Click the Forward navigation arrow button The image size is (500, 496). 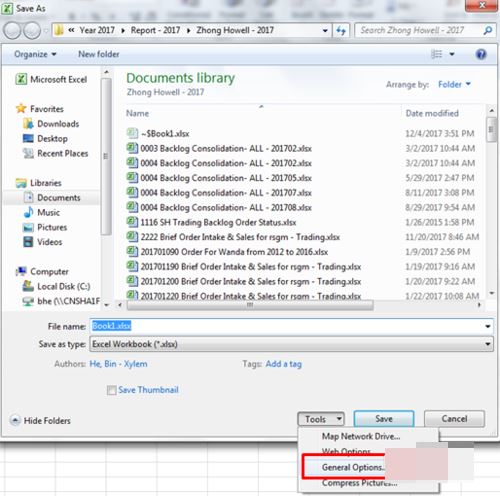coord(32,31)
